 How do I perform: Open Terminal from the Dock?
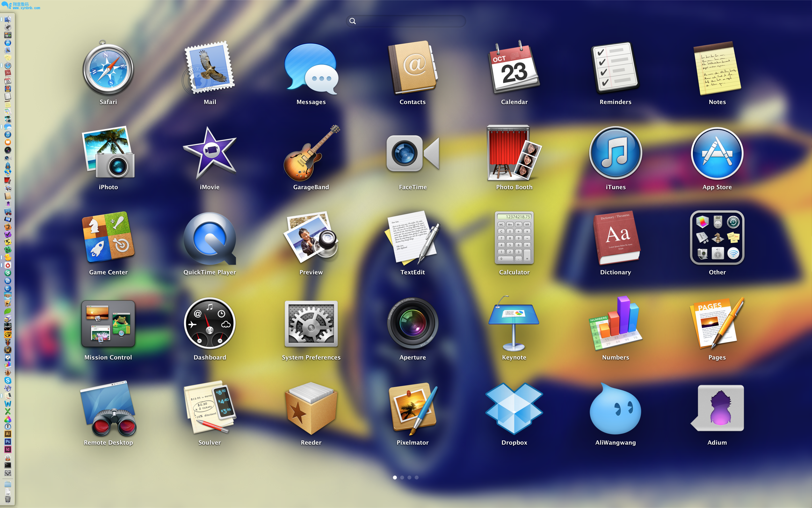click(8, 465)
